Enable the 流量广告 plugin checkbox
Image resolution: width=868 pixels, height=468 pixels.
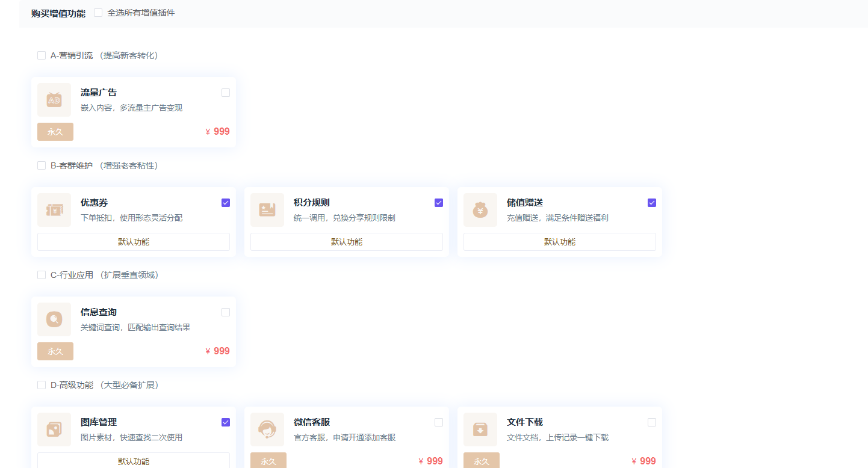tap(226, 93)
